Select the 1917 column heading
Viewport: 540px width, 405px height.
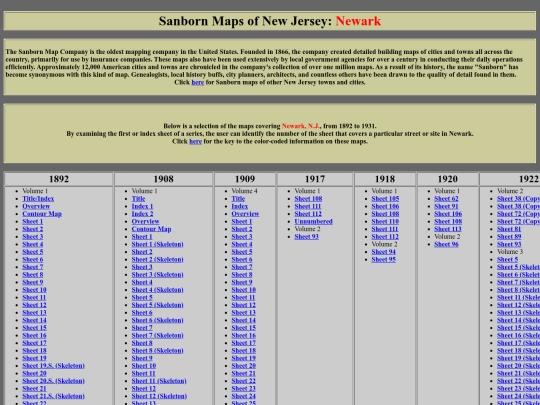(315, 179)
